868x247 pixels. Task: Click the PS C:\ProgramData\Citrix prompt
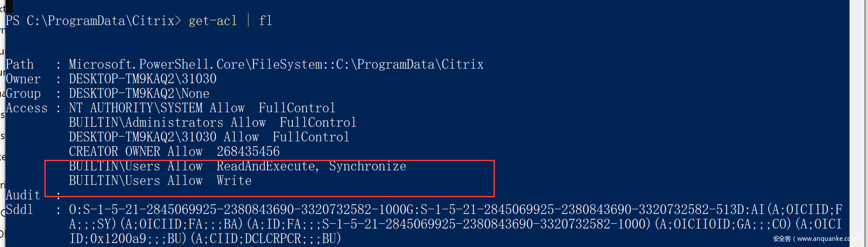pyautogui.click(x=93, y=21)
